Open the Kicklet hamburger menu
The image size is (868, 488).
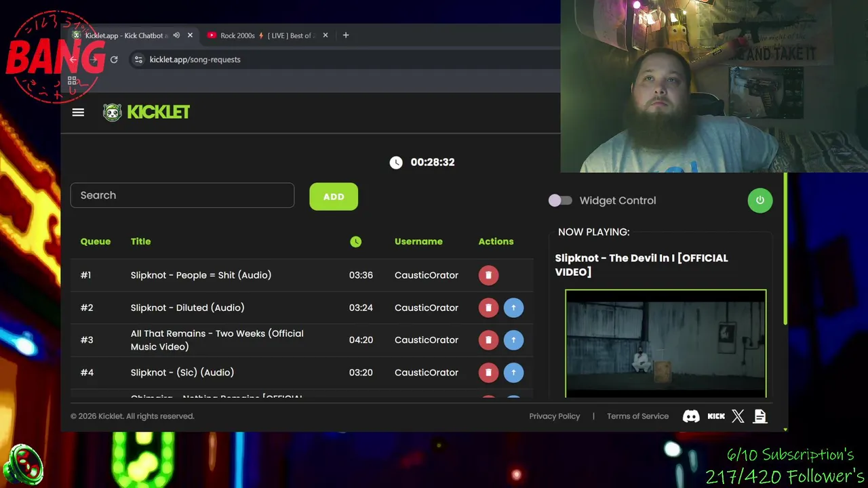coord(78,113)
